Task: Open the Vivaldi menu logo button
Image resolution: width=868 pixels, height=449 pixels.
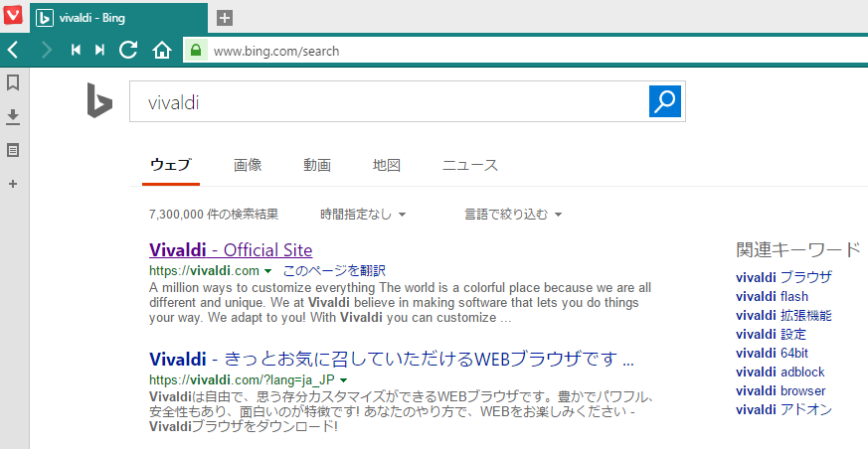Action: point(13,14)
